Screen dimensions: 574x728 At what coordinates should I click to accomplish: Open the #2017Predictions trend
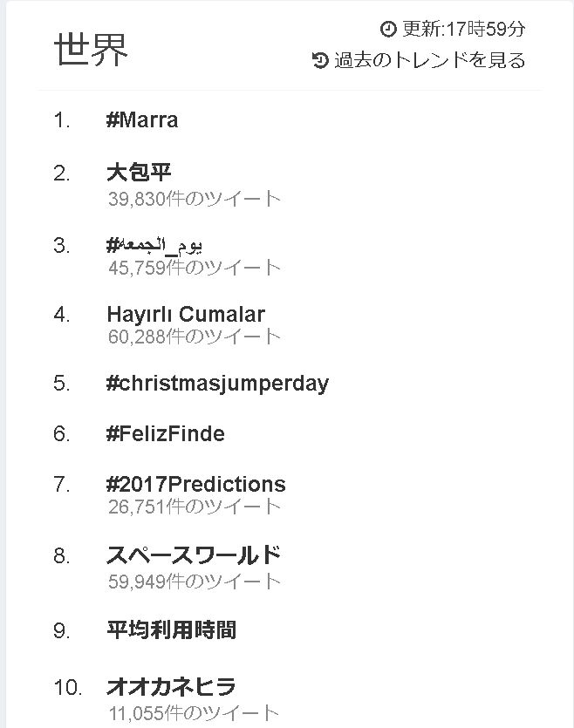click(x=196, y=484)
